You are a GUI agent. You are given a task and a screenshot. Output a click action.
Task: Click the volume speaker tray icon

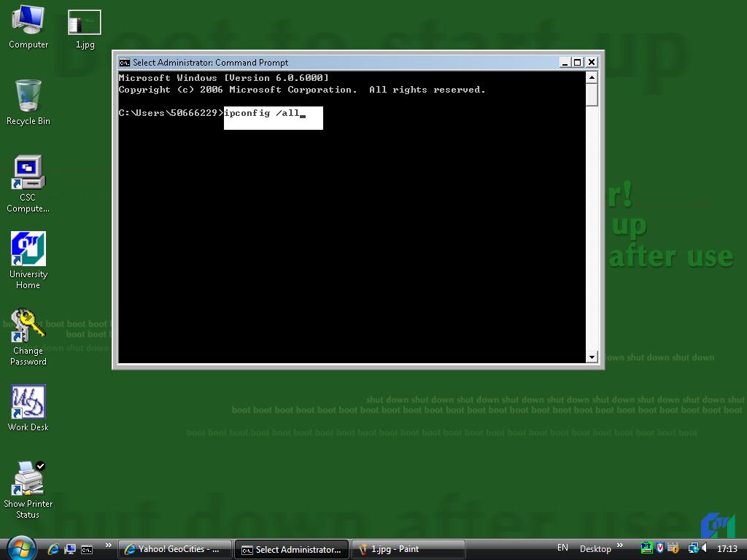705,548
